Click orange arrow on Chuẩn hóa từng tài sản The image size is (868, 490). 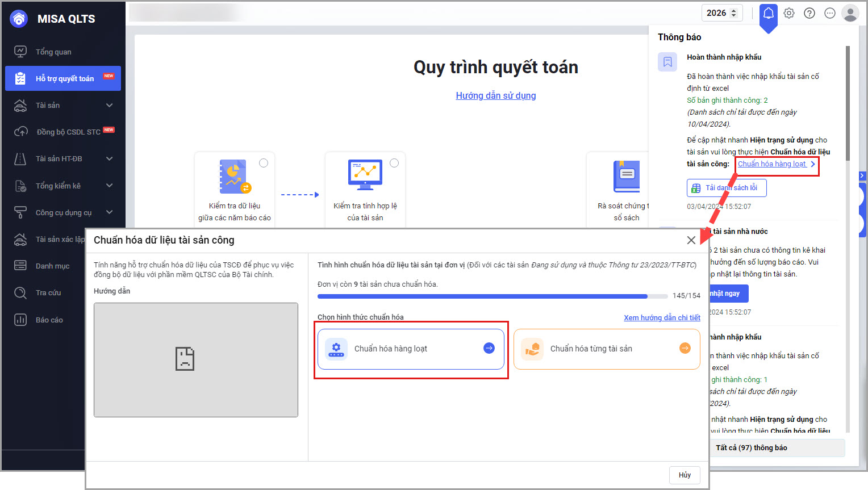(685, 349)
